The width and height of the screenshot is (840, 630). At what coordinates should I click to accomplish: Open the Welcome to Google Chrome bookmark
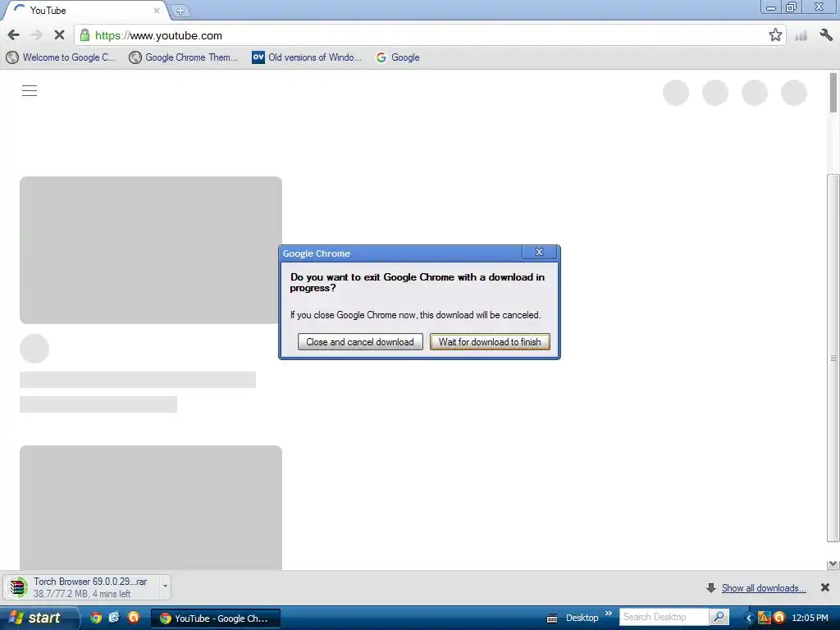[x=61, y=57]
